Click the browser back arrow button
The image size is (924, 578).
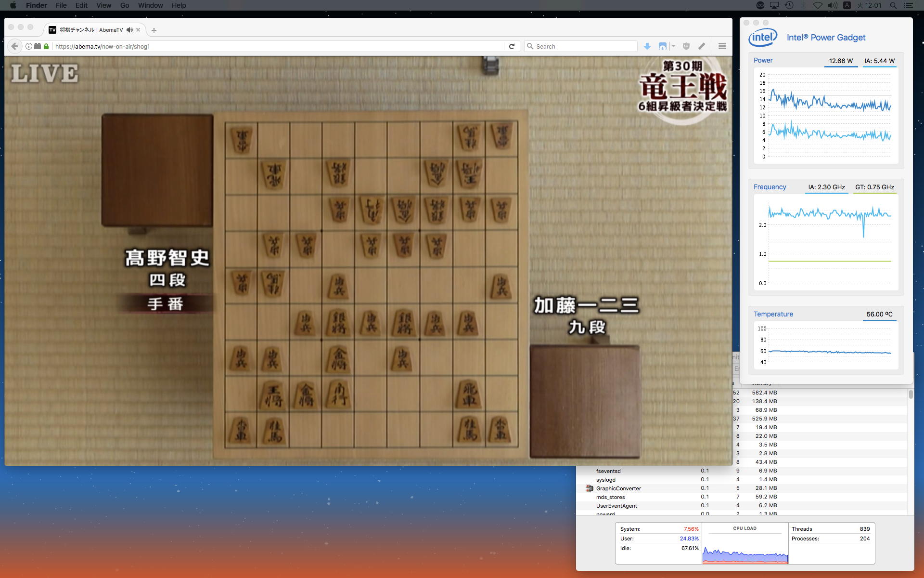[14, 46]
